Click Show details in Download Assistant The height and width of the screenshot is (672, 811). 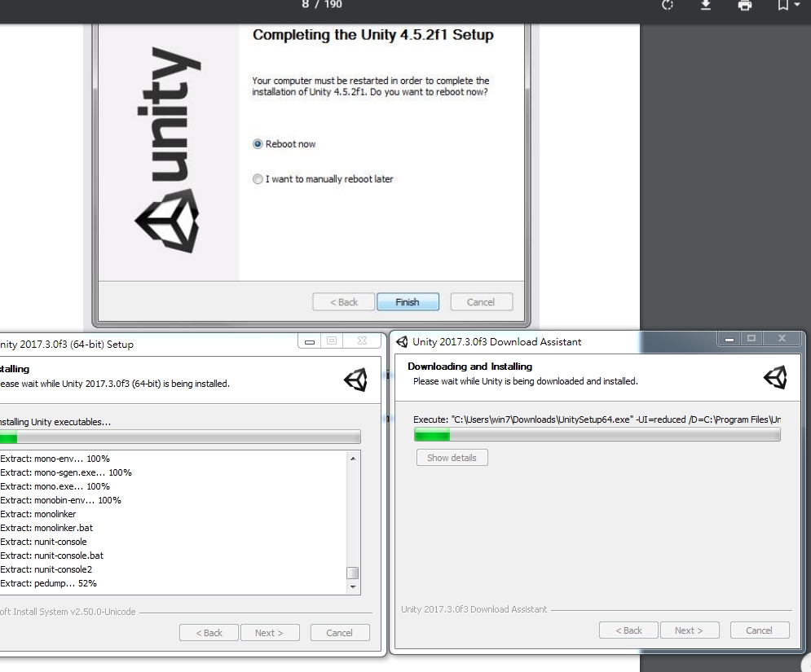(x=452, y=457)
